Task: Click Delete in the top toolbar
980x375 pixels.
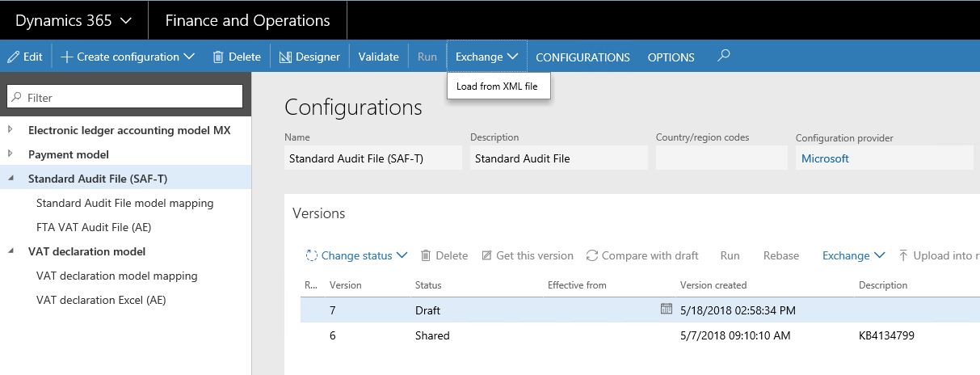Action: point(237,57)
